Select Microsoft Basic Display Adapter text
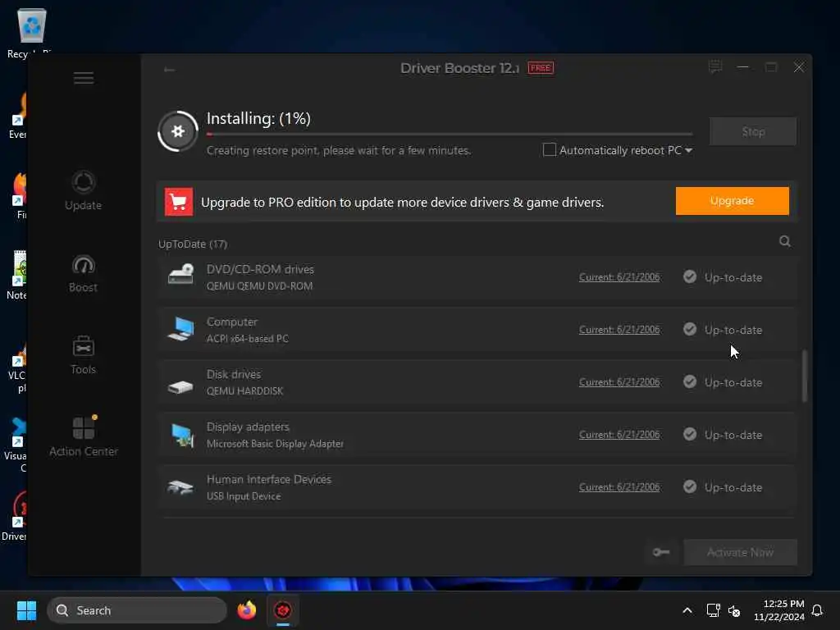Viewport: 840px width, 630px height. [x=275, y=444]
